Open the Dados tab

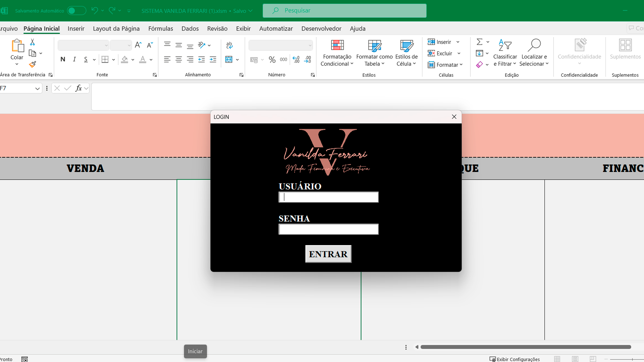tap(190, 29)
